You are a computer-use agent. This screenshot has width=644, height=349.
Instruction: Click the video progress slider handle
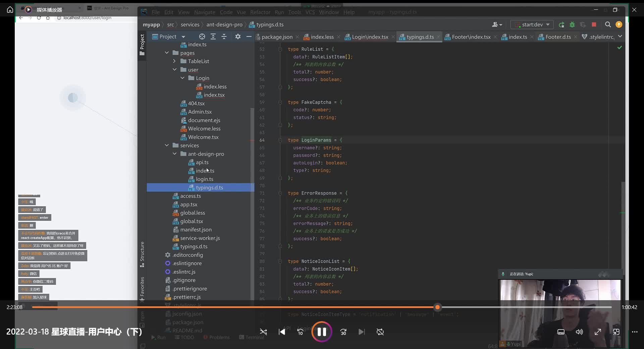pyautogui.click(x=437, y=307)
